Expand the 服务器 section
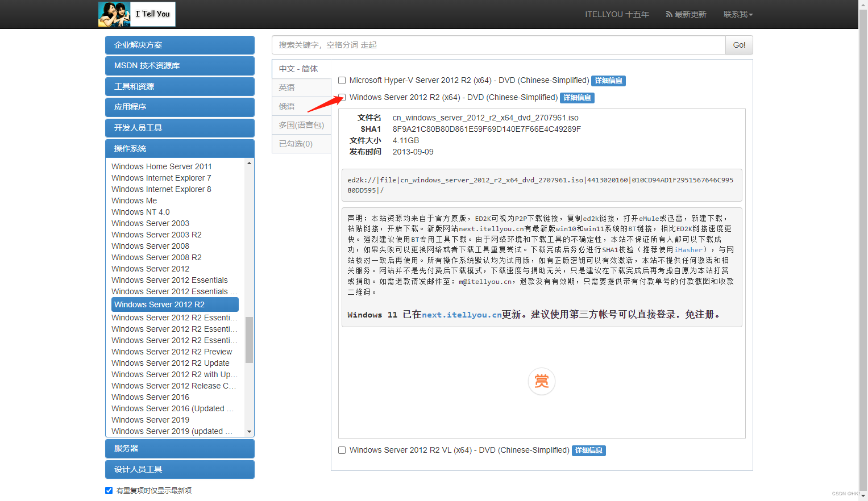868x501 pixels. tap(180, 448)
